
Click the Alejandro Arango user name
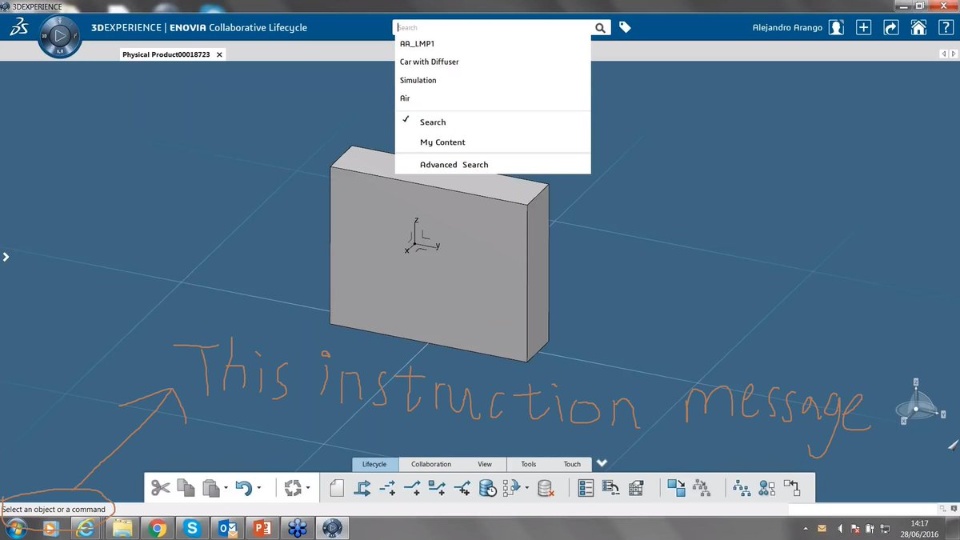click(787, 28)
